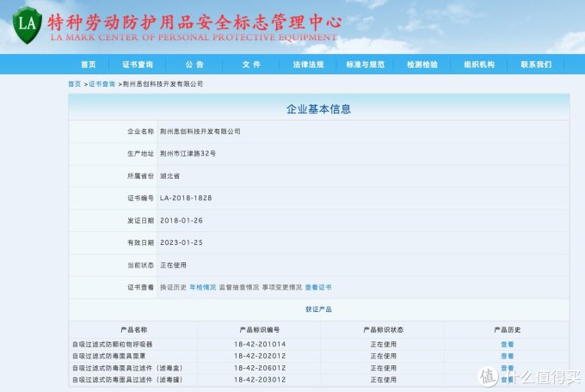
Task: Click the province value 湖北省
Action: point(169,176)
